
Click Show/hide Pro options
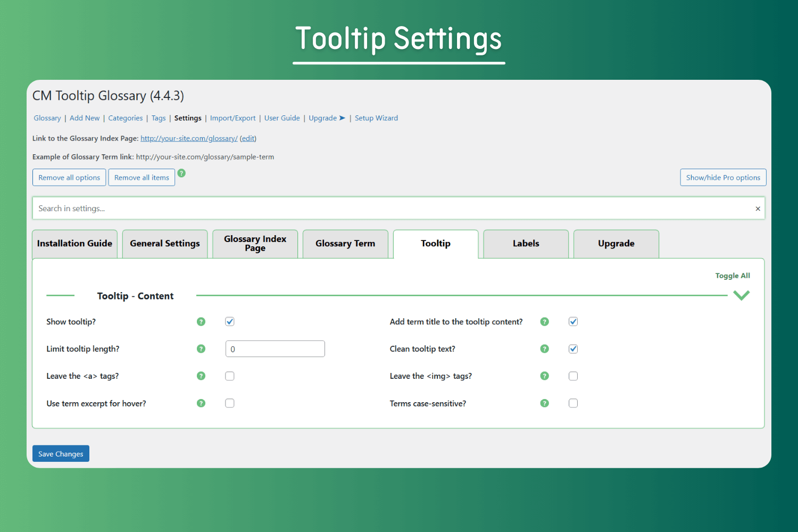[723, 177]
